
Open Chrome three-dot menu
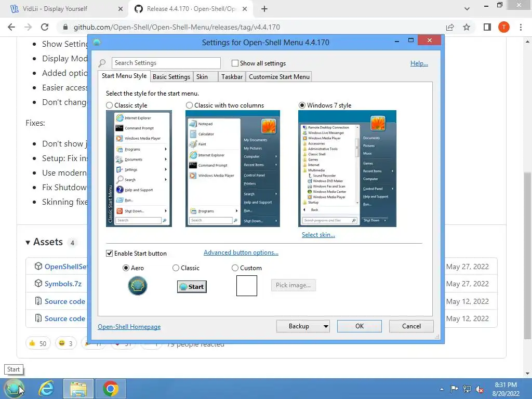click(521, 27)
